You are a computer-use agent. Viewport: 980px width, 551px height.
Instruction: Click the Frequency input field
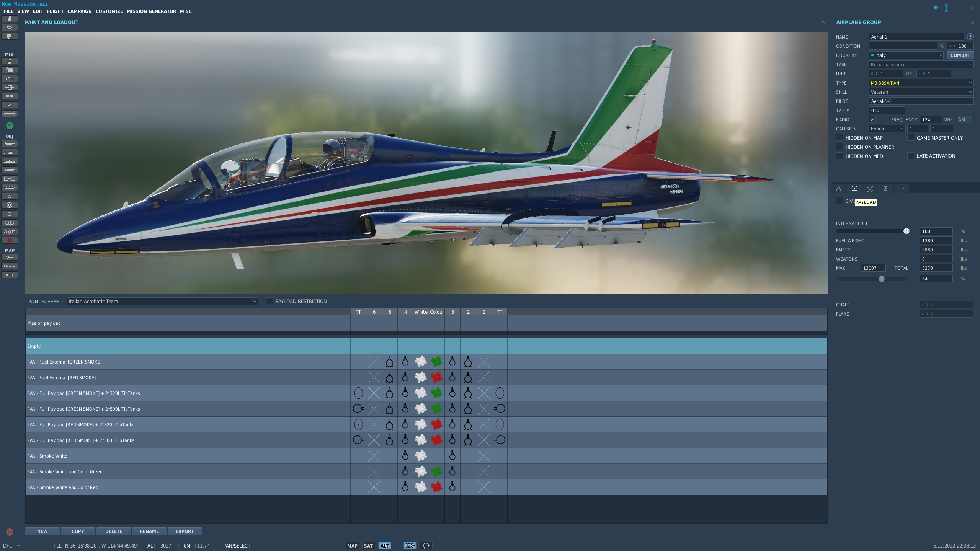(931, 119)
